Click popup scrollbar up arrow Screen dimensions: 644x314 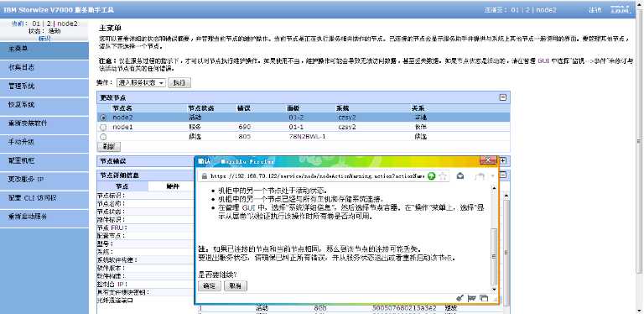[x=494, y=188]
